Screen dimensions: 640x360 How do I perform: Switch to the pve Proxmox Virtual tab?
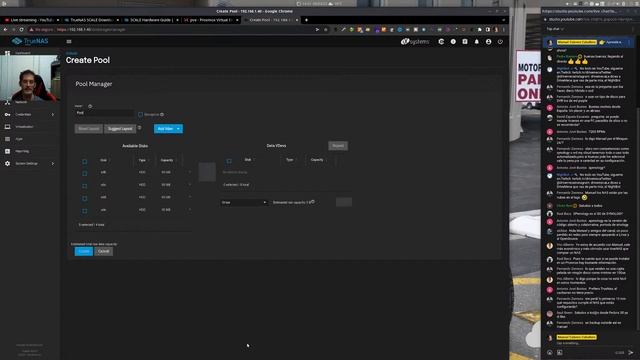point(211,20)
